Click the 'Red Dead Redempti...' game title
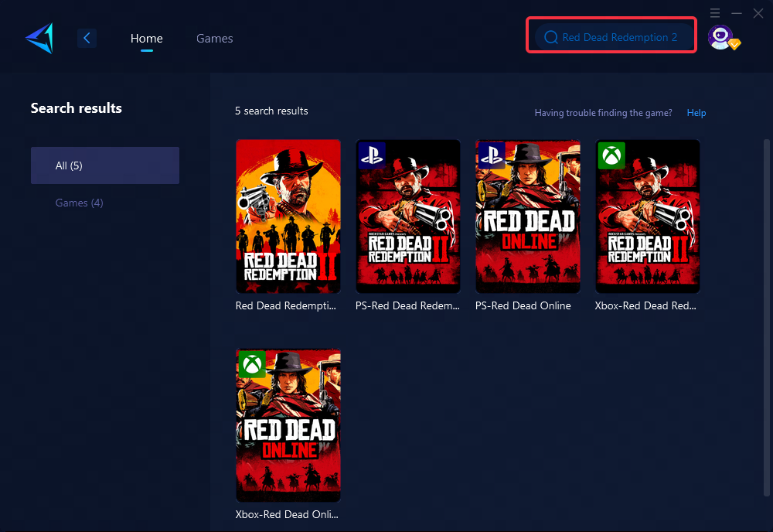Screen dimensions: 773x532 pyautogui.click(x=286, y=305)
